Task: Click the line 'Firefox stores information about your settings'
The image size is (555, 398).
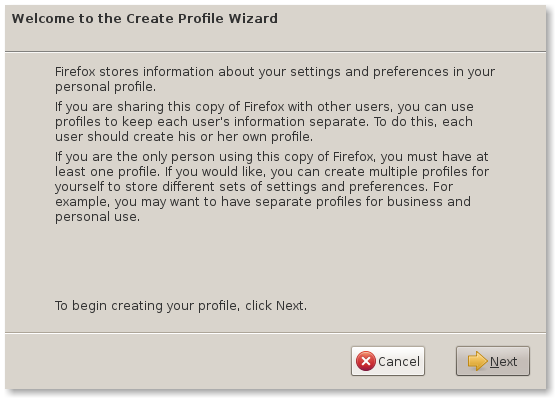Action: [x=275, y=72]
